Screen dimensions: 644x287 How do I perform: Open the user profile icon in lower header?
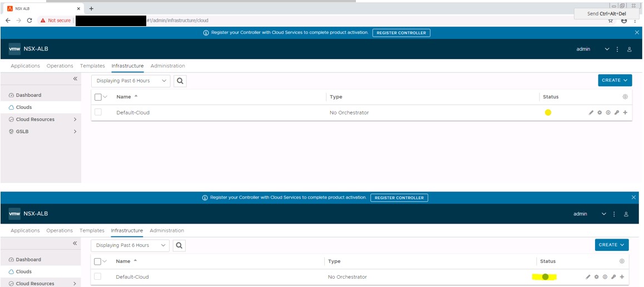pyautogui.click(x=626, y=214)
